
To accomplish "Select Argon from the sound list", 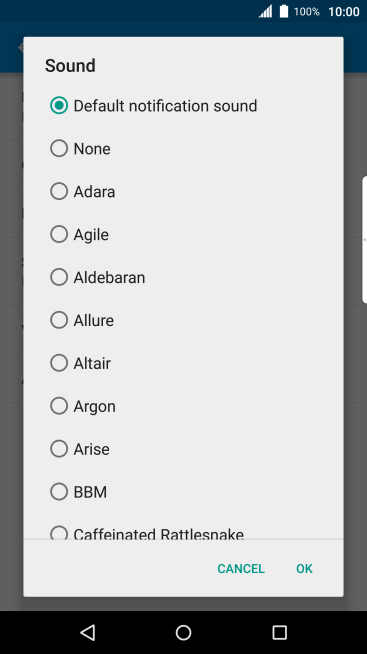I will coord(184,406).
